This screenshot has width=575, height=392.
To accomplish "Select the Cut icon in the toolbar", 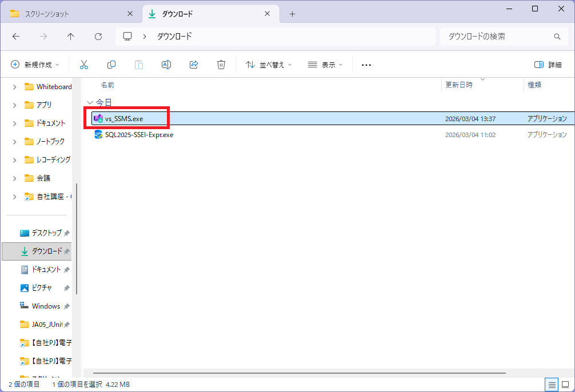I will [x=84, y=64].
